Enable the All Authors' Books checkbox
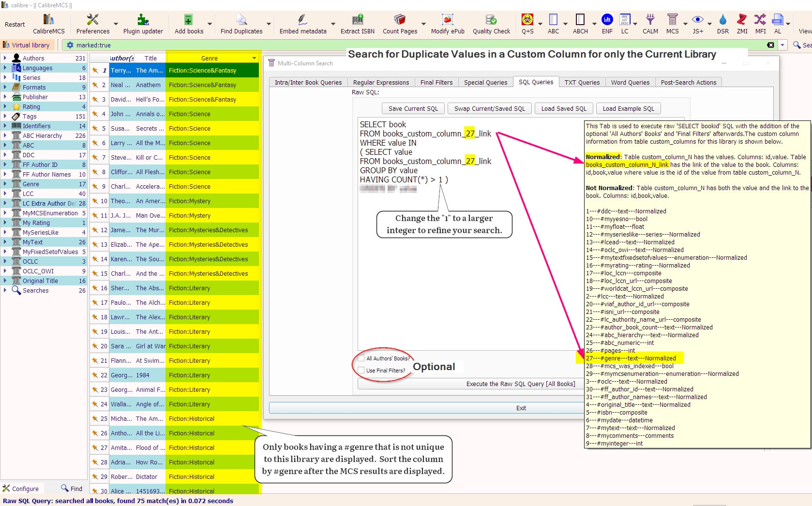The width and height of the screenshot is (812, 506). click(x=361, y=358)
